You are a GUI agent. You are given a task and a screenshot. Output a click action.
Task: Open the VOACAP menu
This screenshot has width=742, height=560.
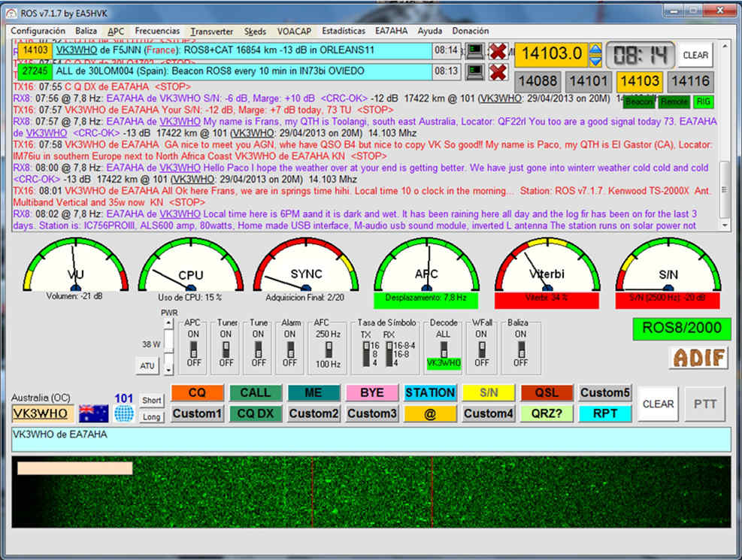[x=295, y=32]
